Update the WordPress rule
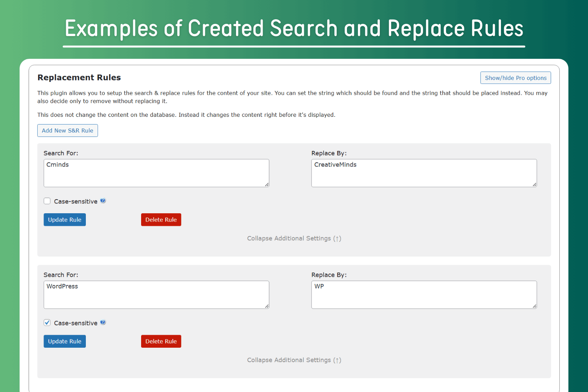 [x=65, y=341]
